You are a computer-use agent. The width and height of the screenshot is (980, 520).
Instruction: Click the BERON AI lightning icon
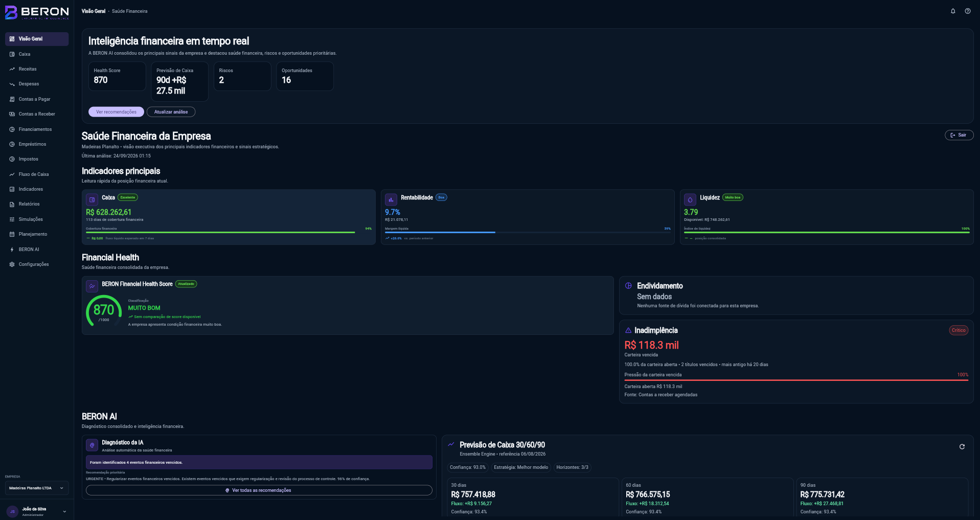coord(12,250)
